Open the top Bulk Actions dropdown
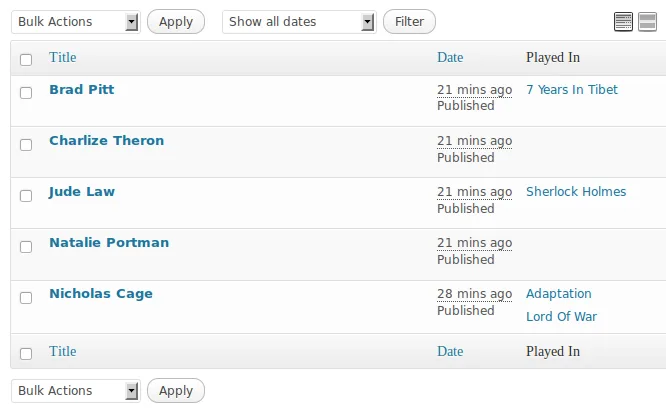666x413 pixels. point(76,22)
